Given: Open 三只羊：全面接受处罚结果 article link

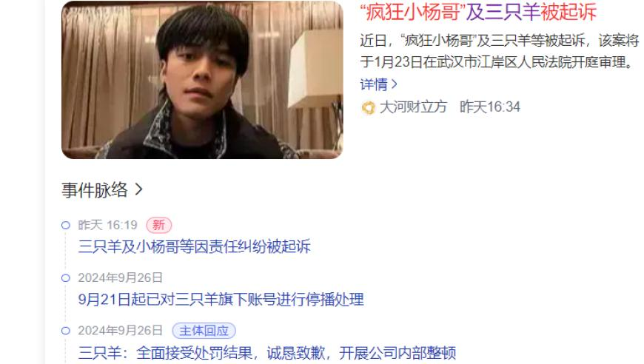Looking at the screenshot, I should click(x=267, y=352).
